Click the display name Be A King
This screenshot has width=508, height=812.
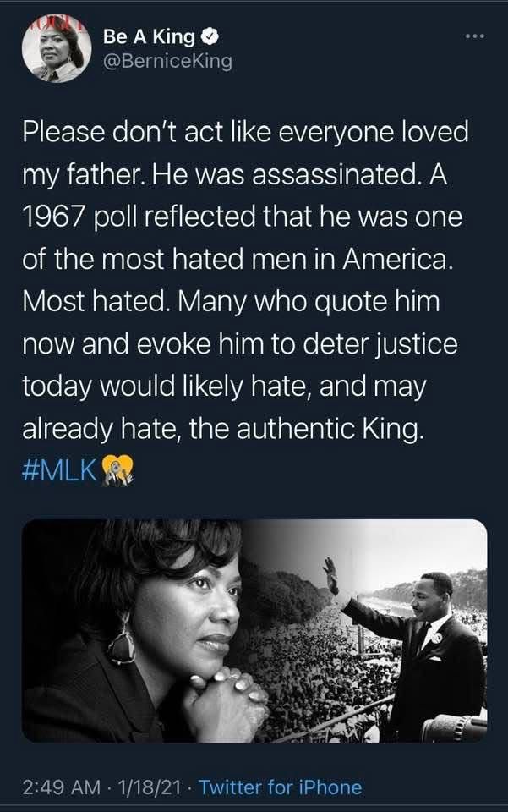pyautogui.click(x=148, y=37)
